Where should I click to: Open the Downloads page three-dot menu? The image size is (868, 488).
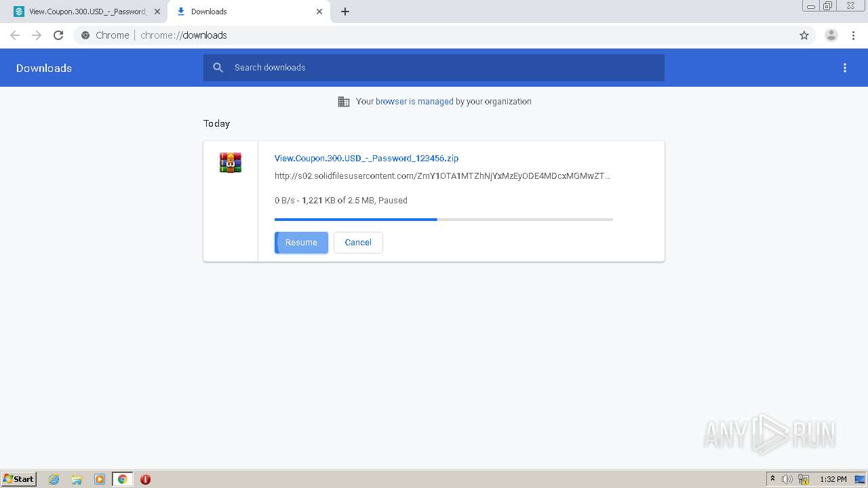tap(845, 68)
